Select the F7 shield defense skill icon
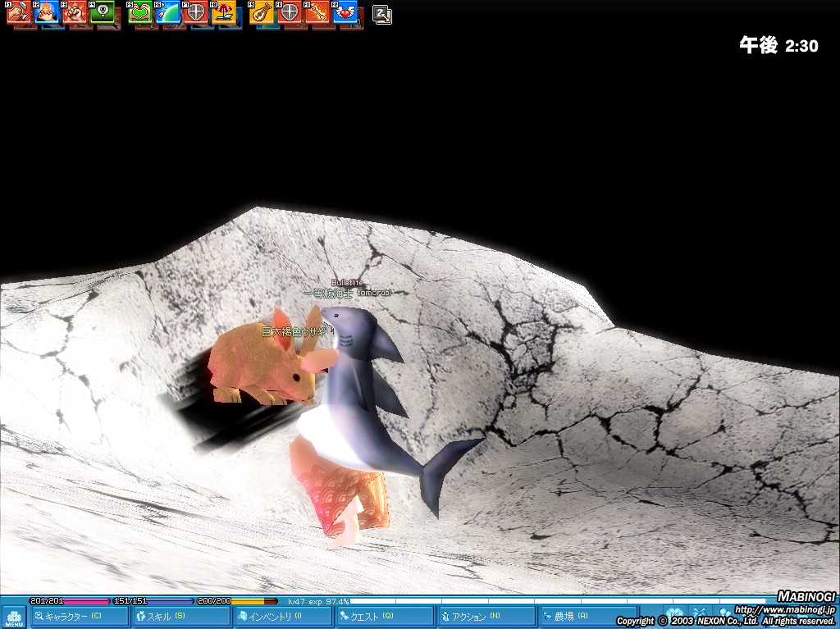 click(x=195, y=11)
